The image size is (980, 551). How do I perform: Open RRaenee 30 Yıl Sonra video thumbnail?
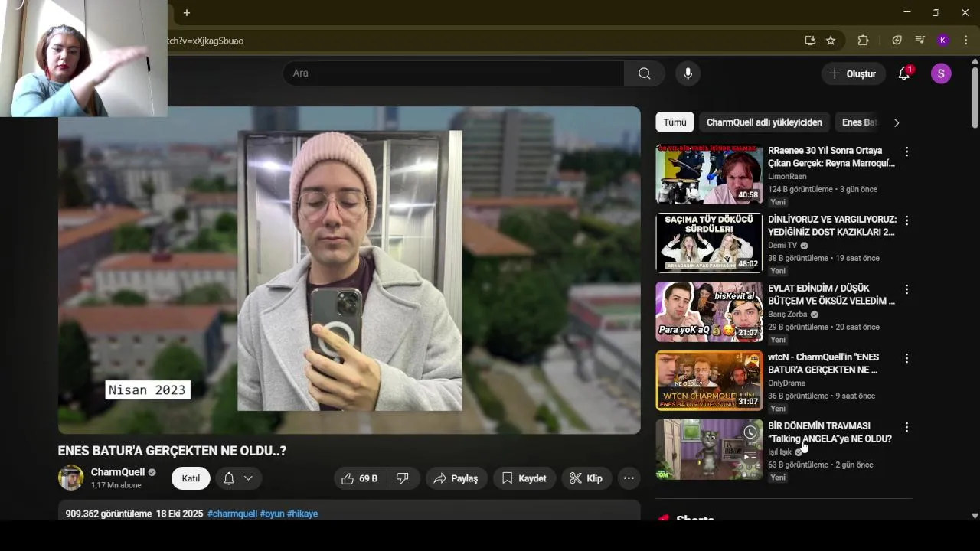click(x=709, y=174)
